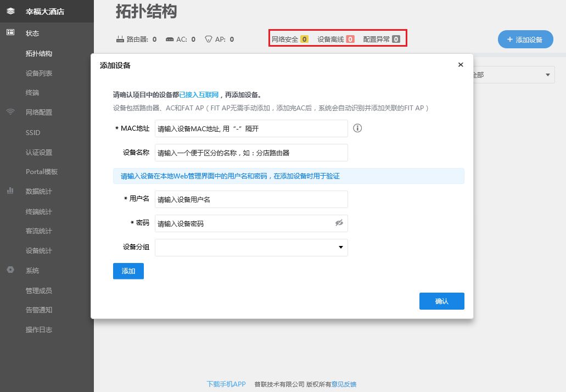The height and width of the screenshot is (392, 566).
Task: Click the 用户名 input field
Action: (x=251, y=199)
